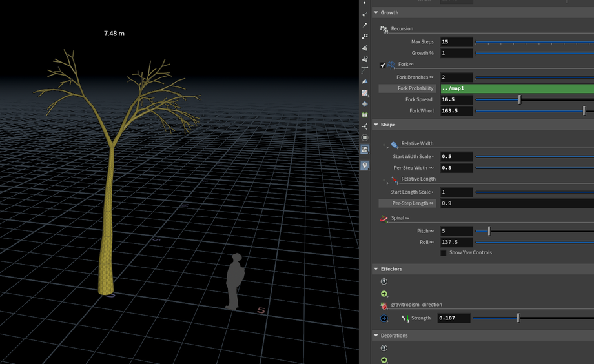Screen dimensions: 594x364
Task: Disable the Fork checkbox
Action: (383, 65)
